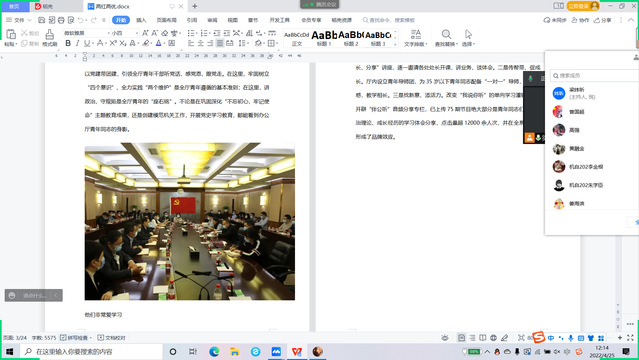
Task: Click the Print icon in quick toolbar
Action: (x=61, y=20)
